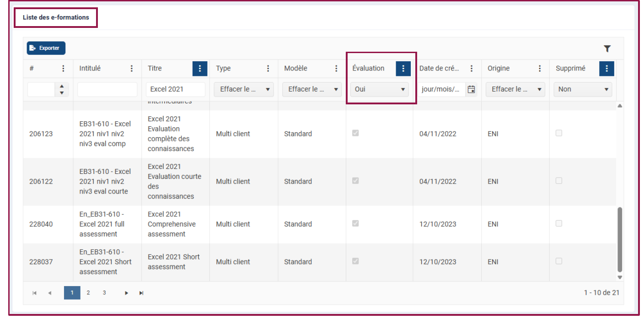
Task: Focus the jour/mois date filter field
Action: coord(442,89)
